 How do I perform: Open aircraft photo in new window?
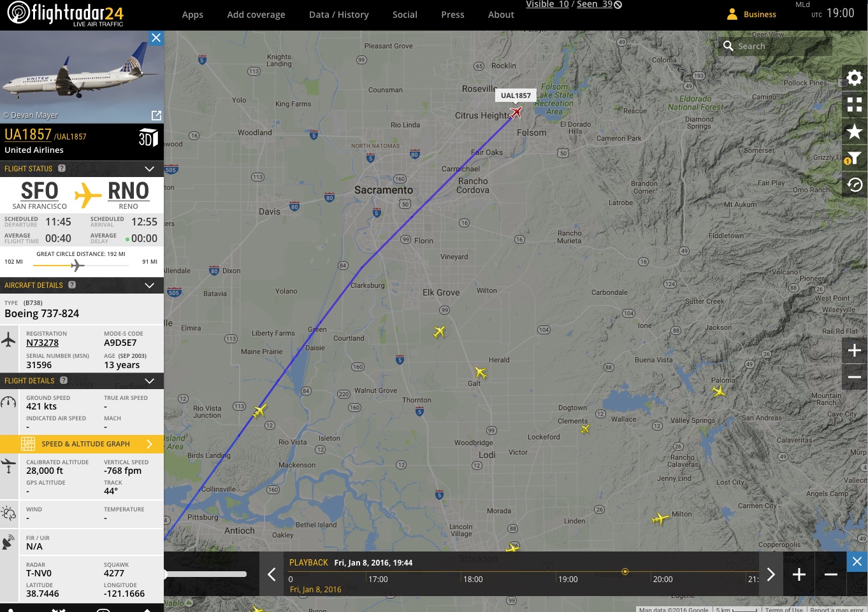tap(156, 115)
